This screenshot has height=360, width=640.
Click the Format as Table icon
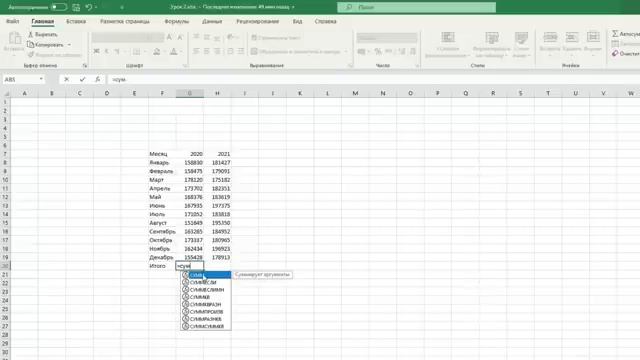click(x=492, y=38)
